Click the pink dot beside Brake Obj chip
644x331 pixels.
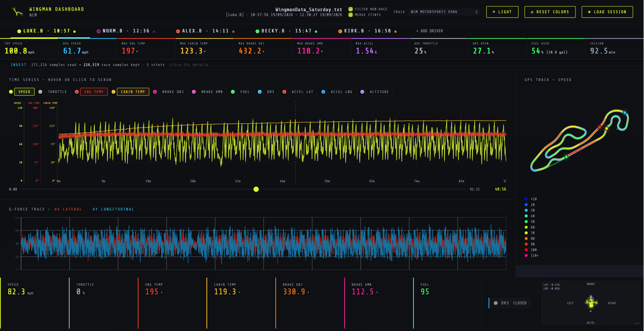tap(155, 92)
